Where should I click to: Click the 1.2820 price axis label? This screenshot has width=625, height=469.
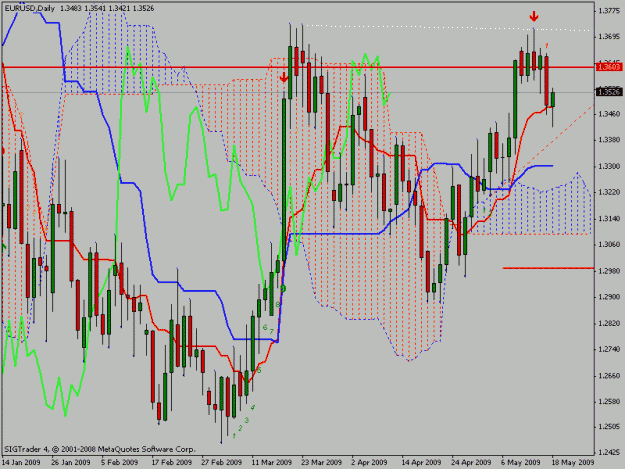coord(609,323)
